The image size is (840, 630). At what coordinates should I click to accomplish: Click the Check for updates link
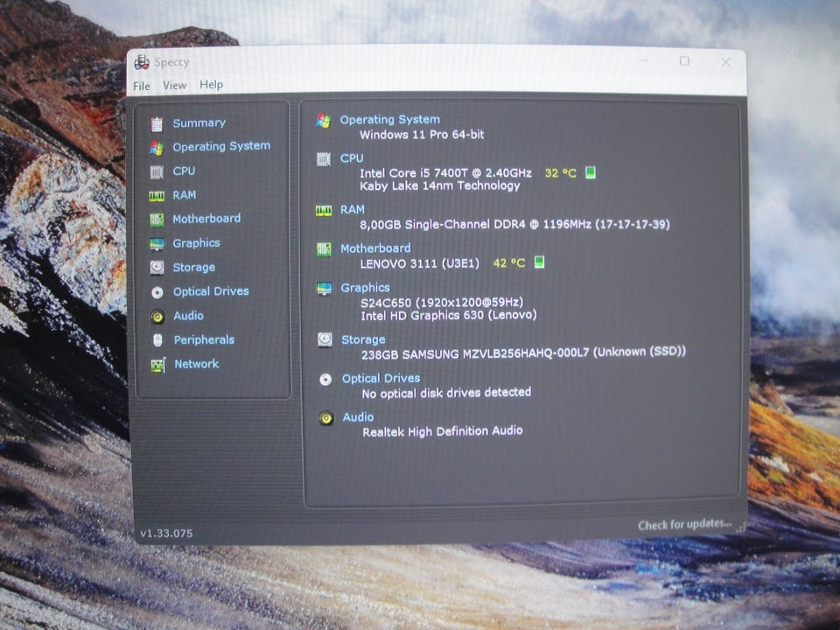tap(684, 524)
